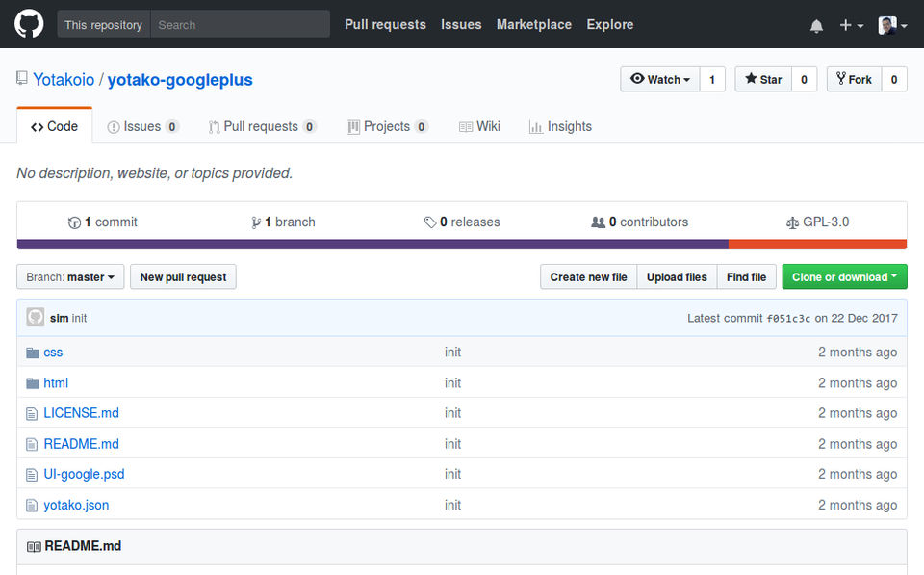Open the notifications bell
Viewport: 924px width, 575px height.
pos(816,26)
